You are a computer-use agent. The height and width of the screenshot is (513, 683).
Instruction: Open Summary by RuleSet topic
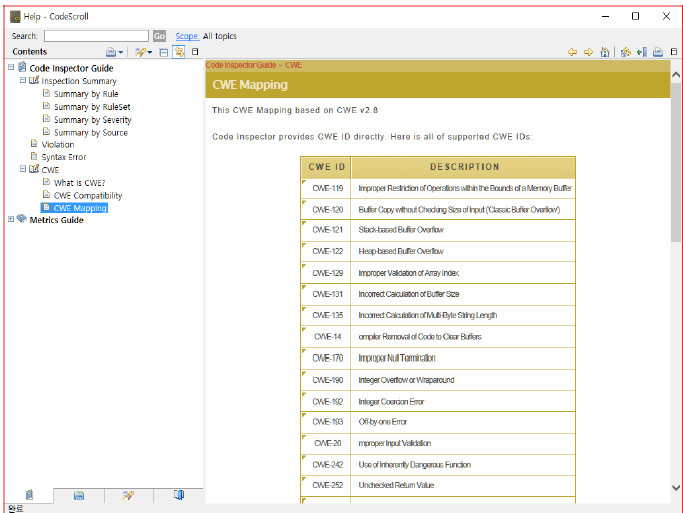coord(92,107)
